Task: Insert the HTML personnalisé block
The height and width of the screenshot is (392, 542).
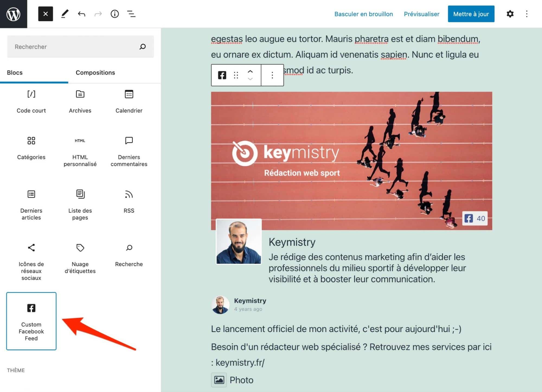Action: click(80, 152)
